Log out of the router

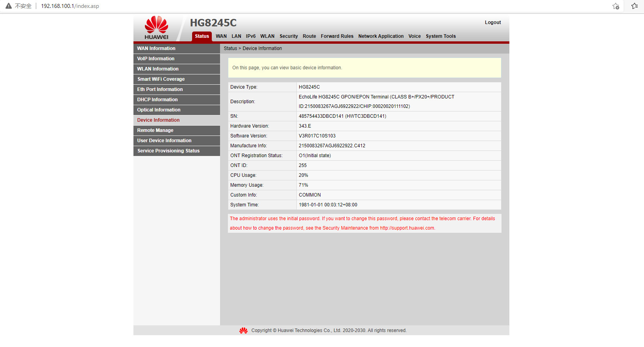tap(492, 22)
